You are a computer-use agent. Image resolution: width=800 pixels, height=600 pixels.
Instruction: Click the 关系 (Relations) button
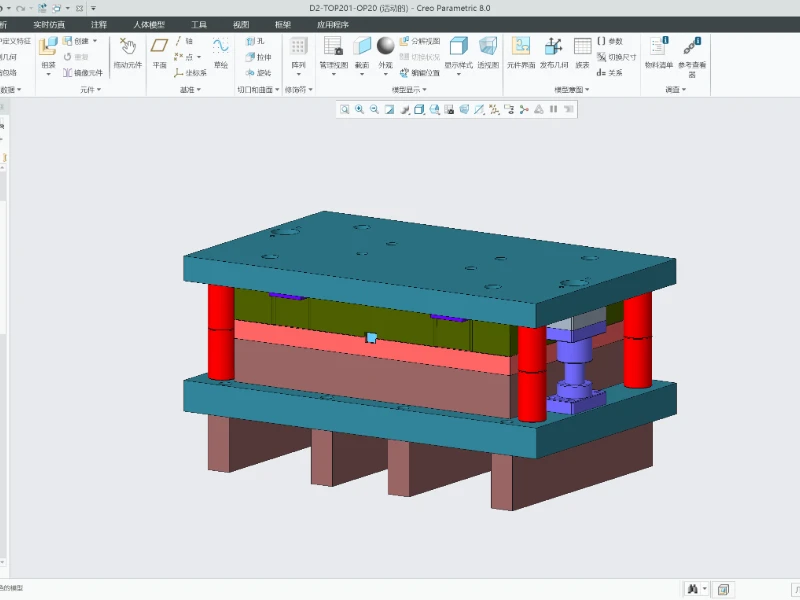pyautogui.click(x=610, y=72)
